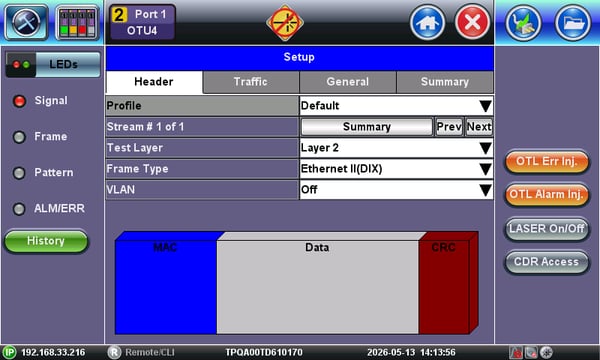The width and height of the screenshot is (600, 360).
Task: Click the Remote/CLI R icon
Action: (114, 352)
